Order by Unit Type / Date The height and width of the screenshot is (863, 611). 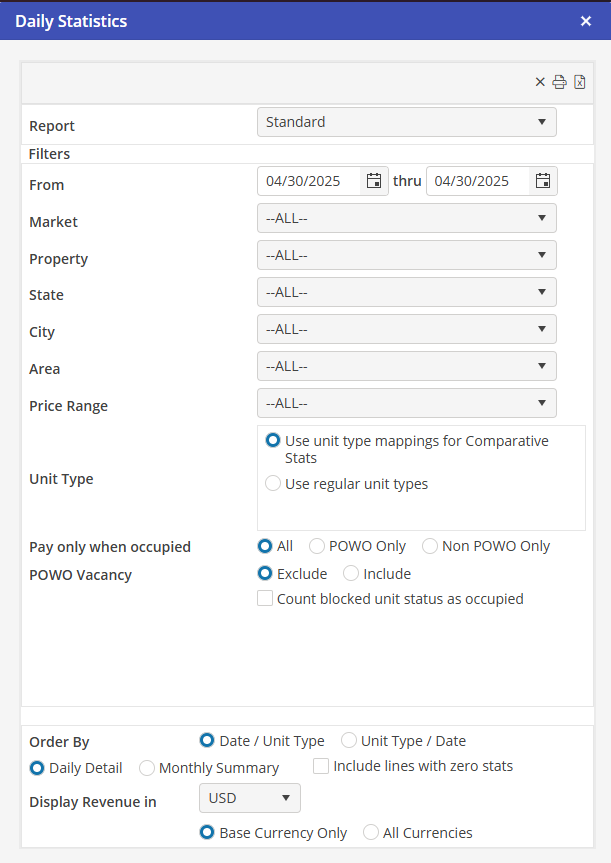[x=349, y=741]
